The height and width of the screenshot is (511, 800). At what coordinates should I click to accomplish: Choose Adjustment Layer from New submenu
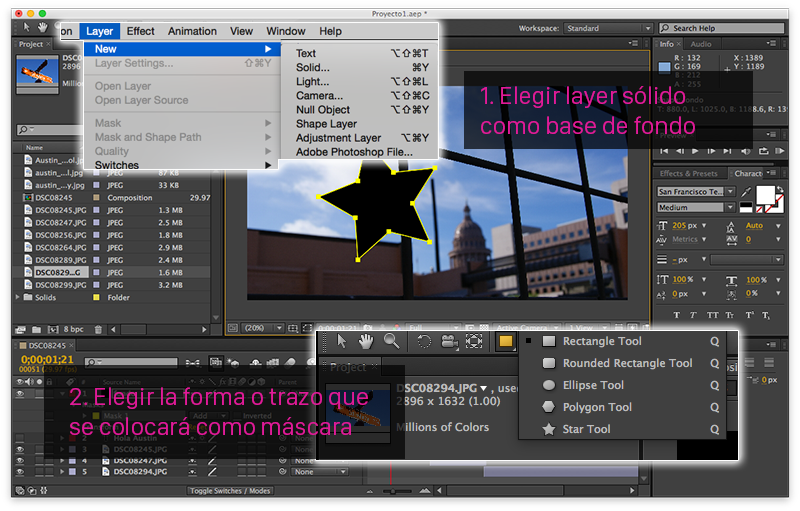pos(360,138)
